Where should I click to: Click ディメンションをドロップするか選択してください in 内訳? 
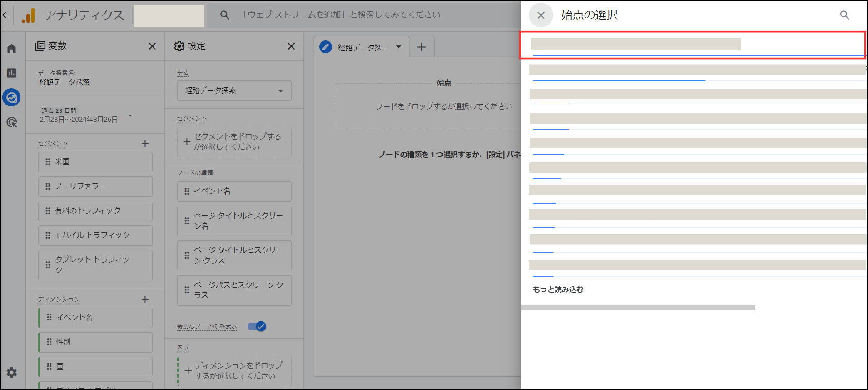tap(234, 371)
